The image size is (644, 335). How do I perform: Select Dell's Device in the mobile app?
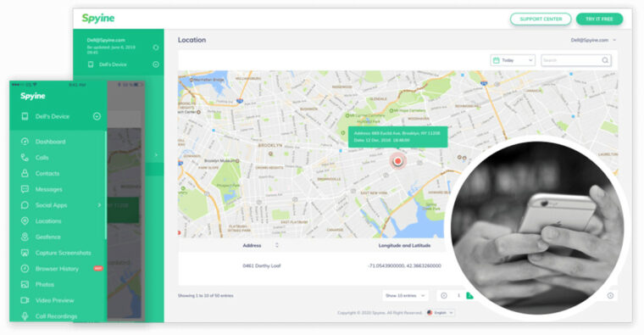[53, 116]
